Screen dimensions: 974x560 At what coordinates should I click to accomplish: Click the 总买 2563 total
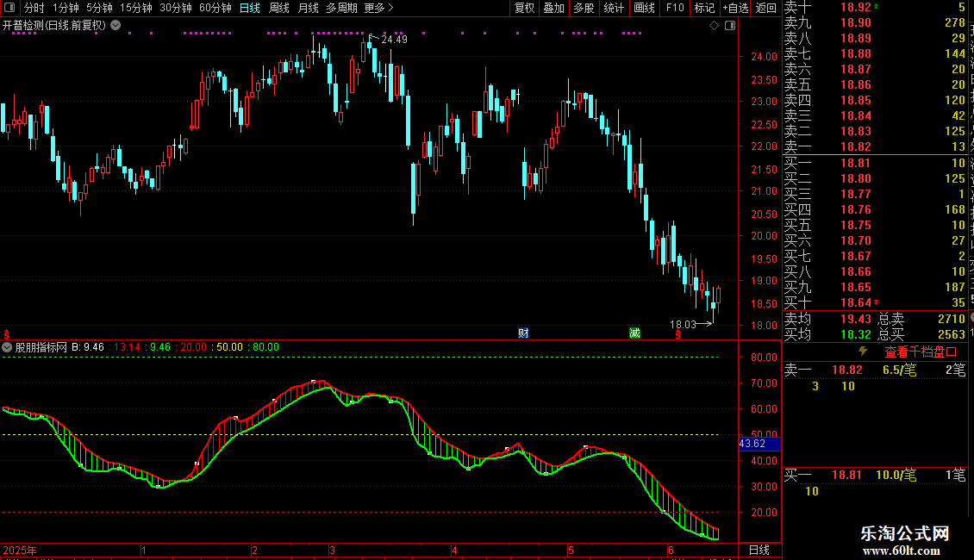tap(952, 334)
